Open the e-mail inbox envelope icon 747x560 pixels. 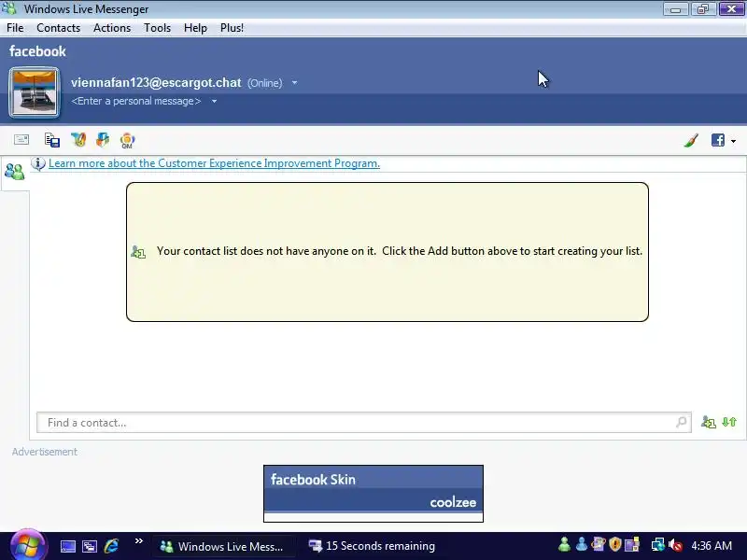(x=21, y=139)
